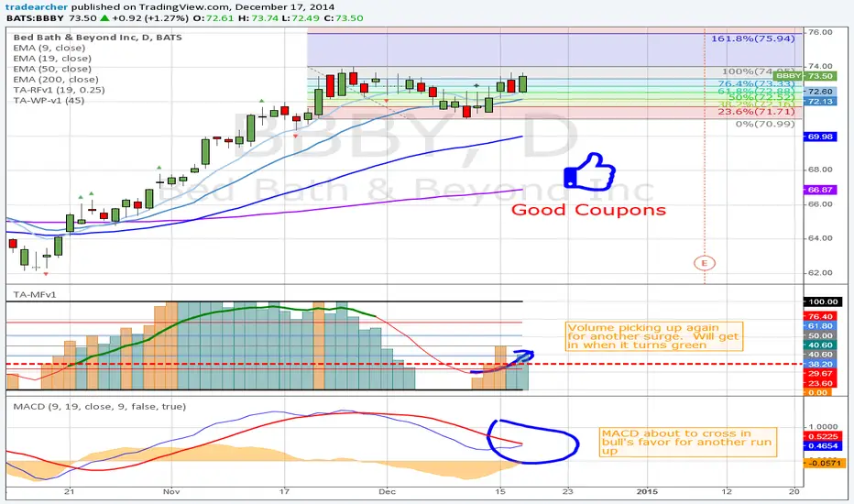
Task: Click the 0%(70.99) Fibonacci label
Action: [765, 125]
